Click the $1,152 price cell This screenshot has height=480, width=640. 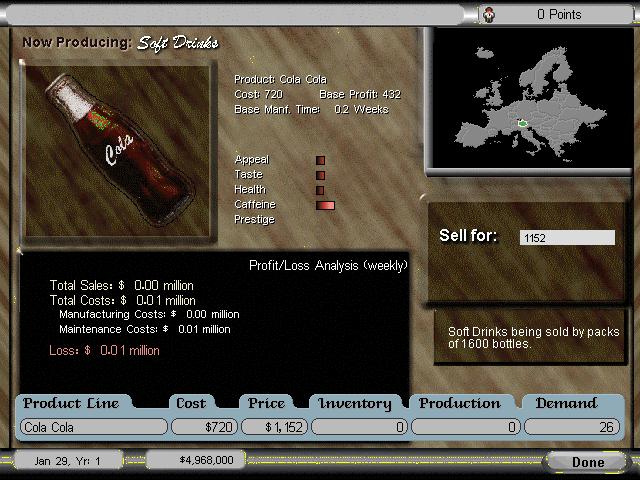[x=275, y=427]
